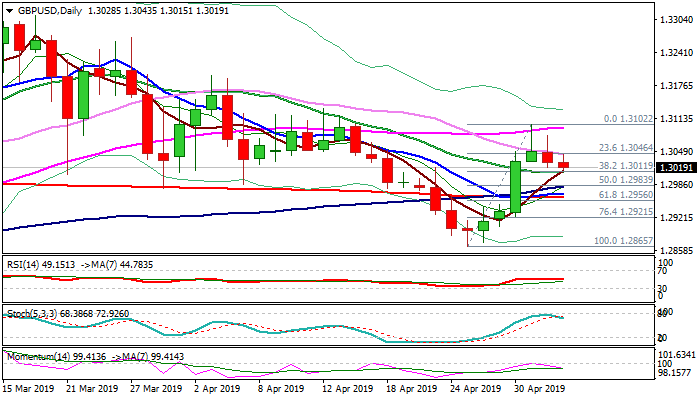Select the Fibonacci 50.0 level 1.29839
Image resolution: width=700 pixels, height=400 pixels.
pyautogui.click(x=626, y=179)
